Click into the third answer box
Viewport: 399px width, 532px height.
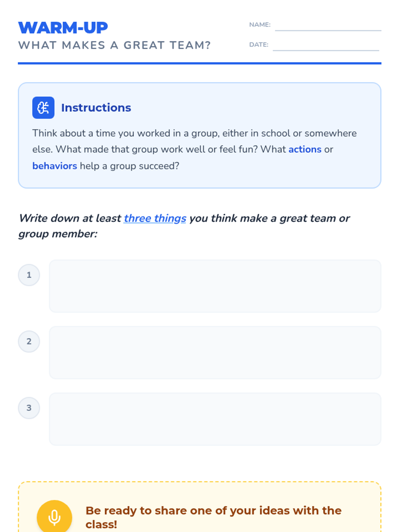(215, 419)
